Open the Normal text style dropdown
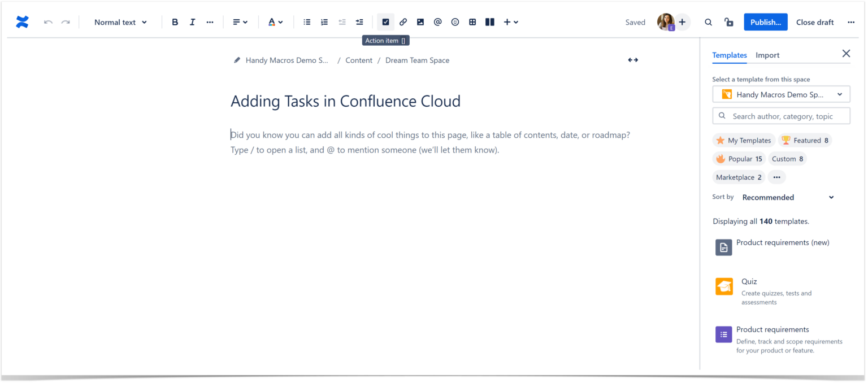Screen dimensions: 868x383 tap(120, 21)
